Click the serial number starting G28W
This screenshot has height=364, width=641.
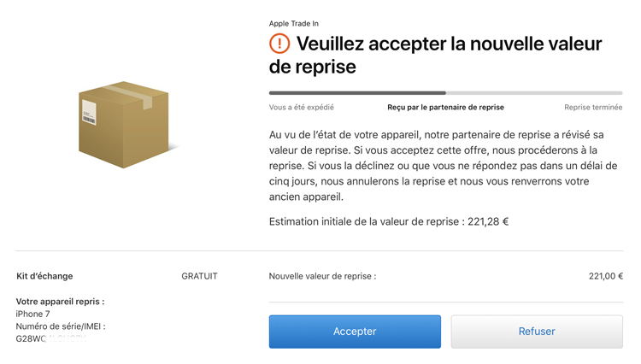pyautogui.click(x=51, y=338)
